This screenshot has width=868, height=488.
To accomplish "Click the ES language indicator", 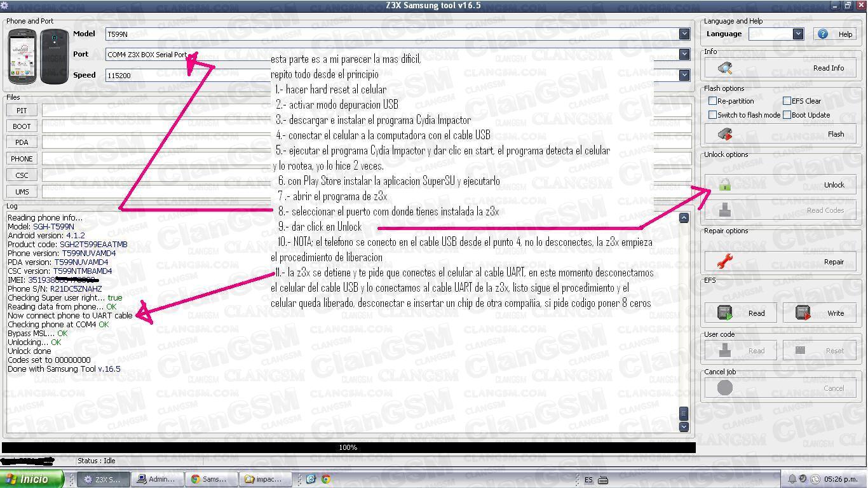I will coord(588,480).
